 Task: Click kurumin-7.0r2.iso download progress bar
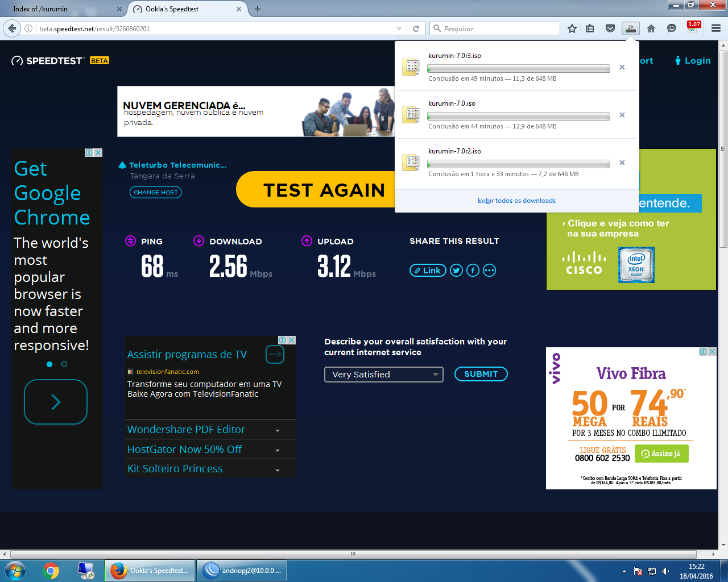tap(519, 164)
